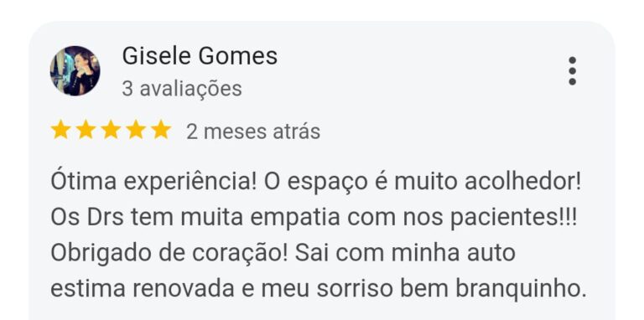The height and width of the screenshot is (320, 644).
Task: Select the fourth rating star
Action: click(136, 130)
